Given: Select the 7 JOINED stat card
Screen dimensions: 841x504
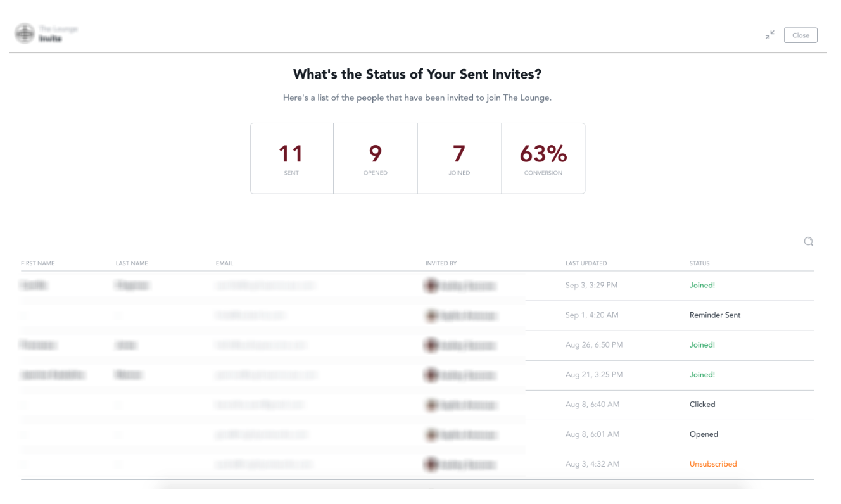Looking at the screenshot, I should point(459,158).
